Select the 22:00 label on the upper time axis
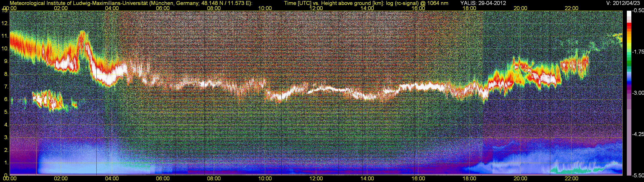This screenshot has height=182, width=644. coord(571,8)
